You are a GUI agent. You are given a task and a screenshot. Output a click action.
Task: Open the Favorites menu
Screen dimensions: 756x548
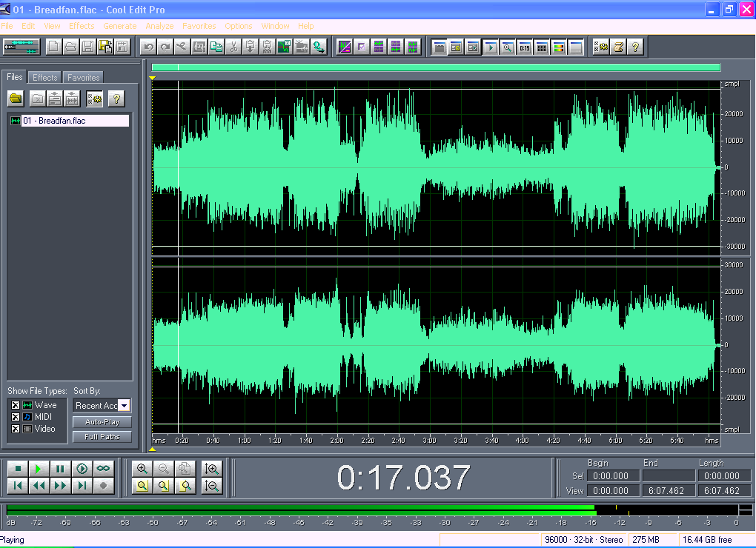199,26
